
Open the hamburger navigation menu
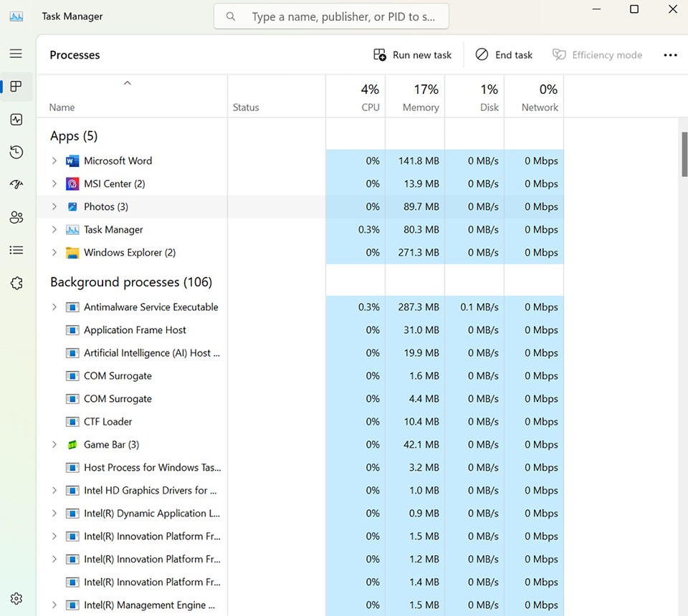tap(16, 54)
